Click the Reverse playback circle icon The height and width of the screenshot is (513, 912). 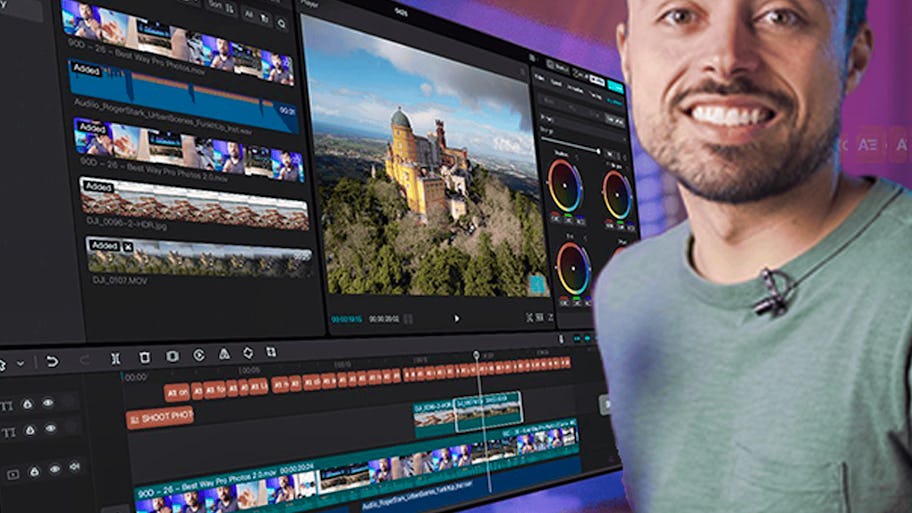pos(198,355)
